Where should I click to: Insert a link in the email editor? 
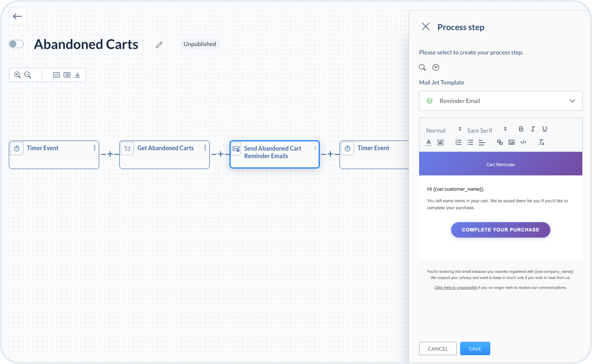(x=499, y=142)
